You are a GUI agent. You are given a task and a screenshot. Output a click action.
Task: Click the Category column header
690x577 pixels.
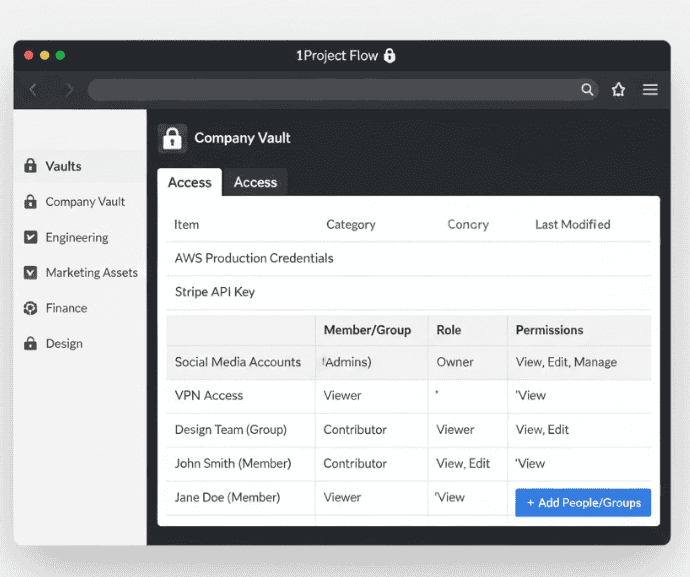[x=351, y=224]
